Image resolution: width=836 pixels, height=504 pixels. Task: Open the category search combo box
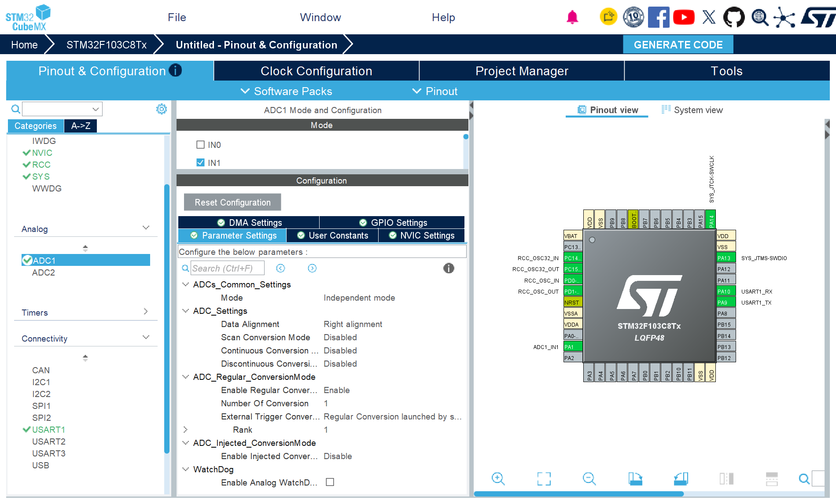(63, 109)
